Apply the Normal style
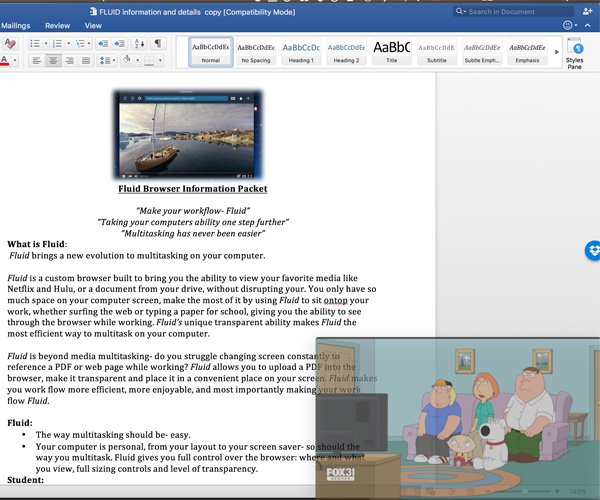Image resolution: width=600 pixels, height=500 pixels. (211, 52)
